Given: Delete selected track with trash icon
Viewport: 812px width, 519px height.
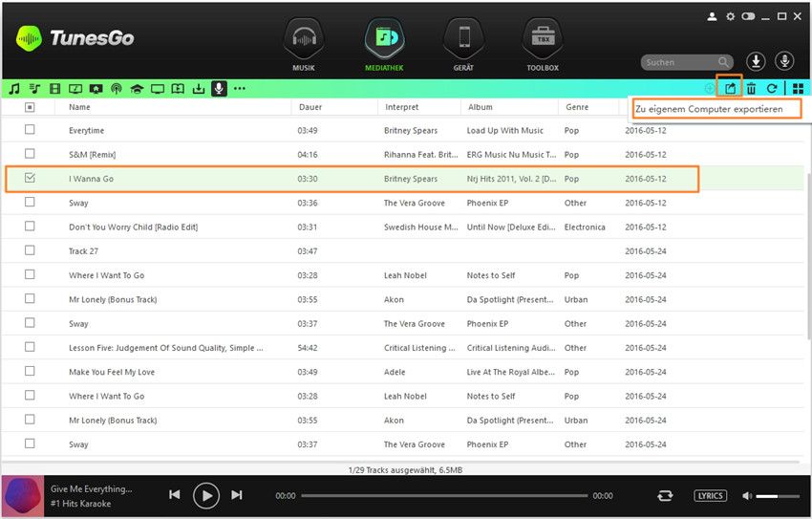Looking at the screenshot, I should click(x=751, y=89).
